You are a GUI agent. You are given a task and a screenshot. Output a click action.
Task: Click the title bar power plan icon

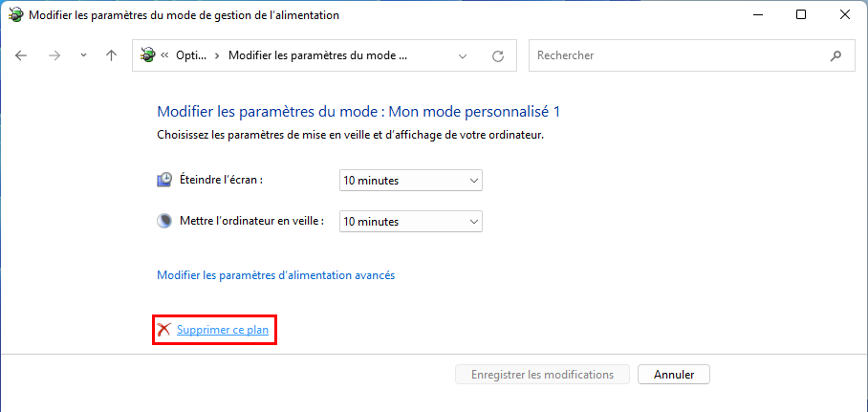pyautogui.click(x=16, y=15)
